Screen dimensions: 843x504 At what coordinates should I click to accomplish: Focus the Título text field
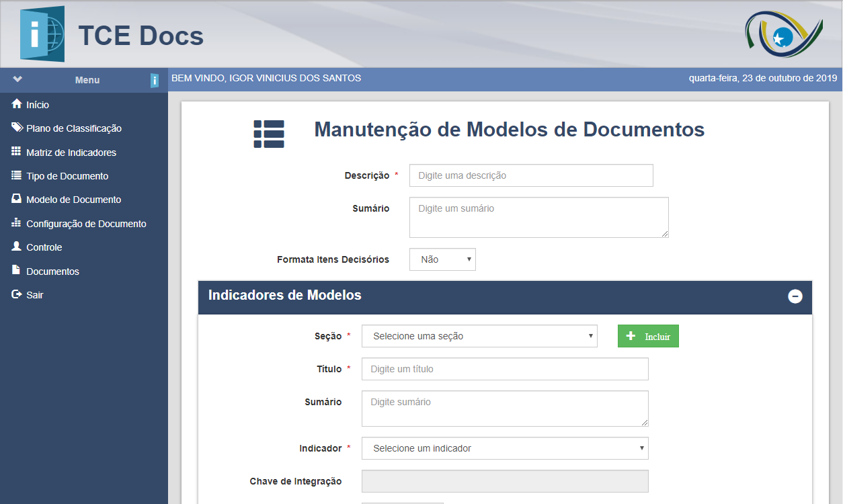[504, 369]
